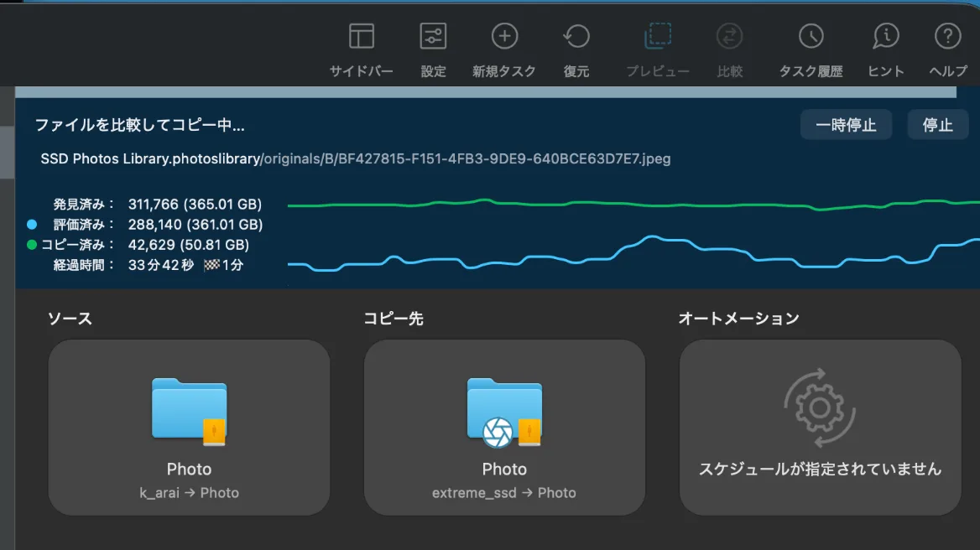Viewport: 980px width, 550px height.
Task: Select the コピー先 Photo destination box
Action: coord(504,428)
